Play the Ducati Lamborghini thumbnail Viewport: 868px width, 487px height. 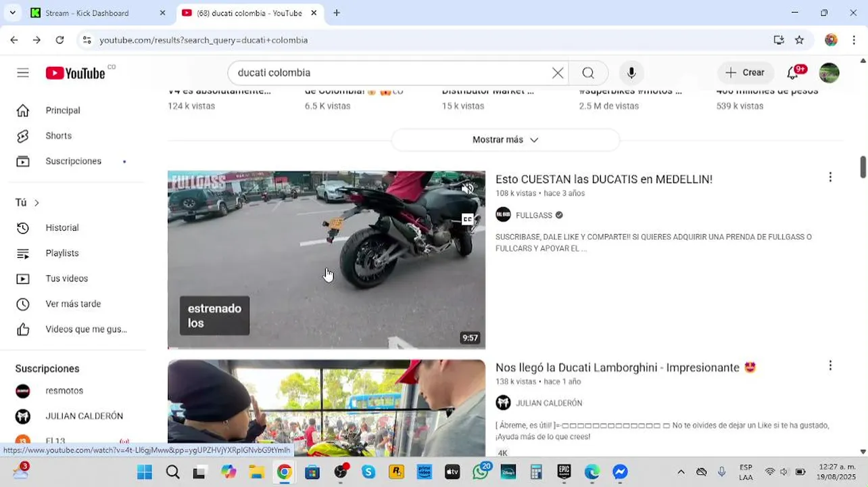click(327, 408)
